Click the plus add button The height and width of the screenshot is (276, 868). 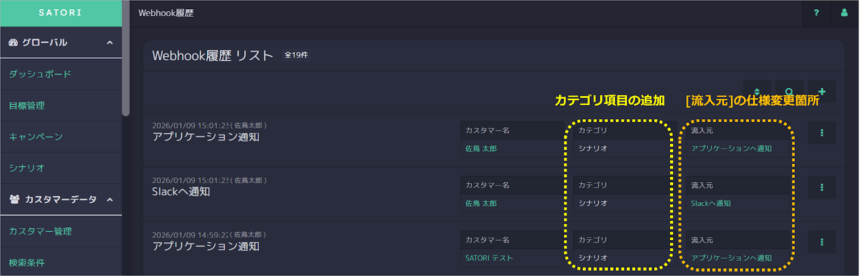[x=822, y=91]
